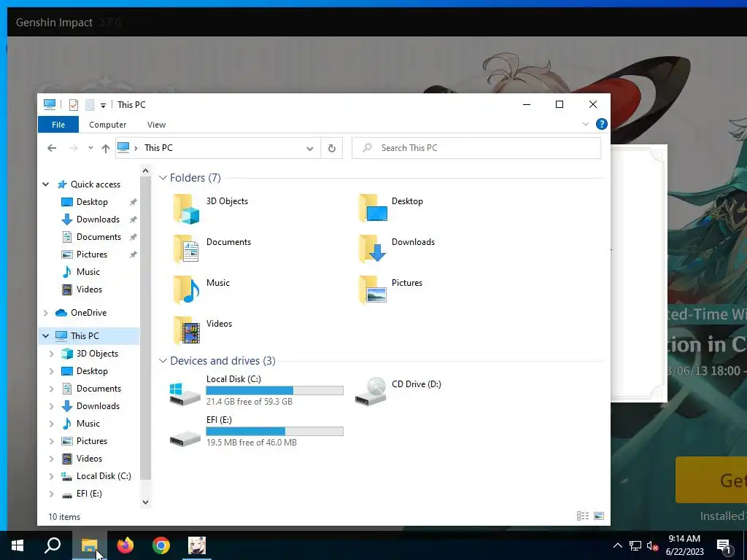
Task: Click the "10 items" status bar text
Action: [x=64, y=517]
